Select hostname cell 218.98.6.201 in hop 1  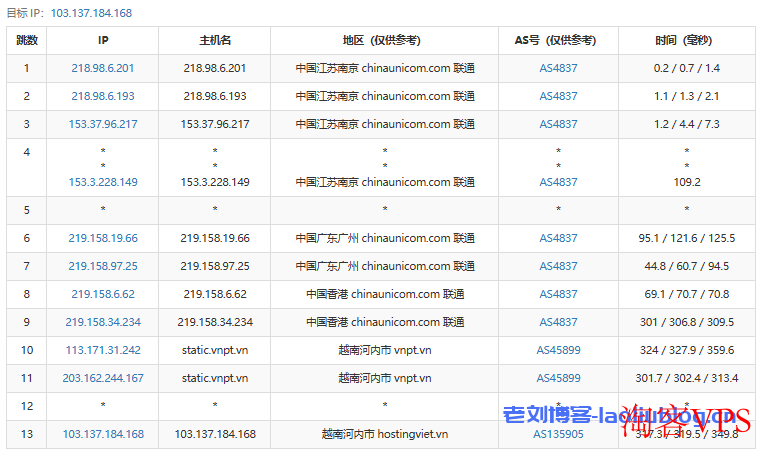[x=215, y=68]
